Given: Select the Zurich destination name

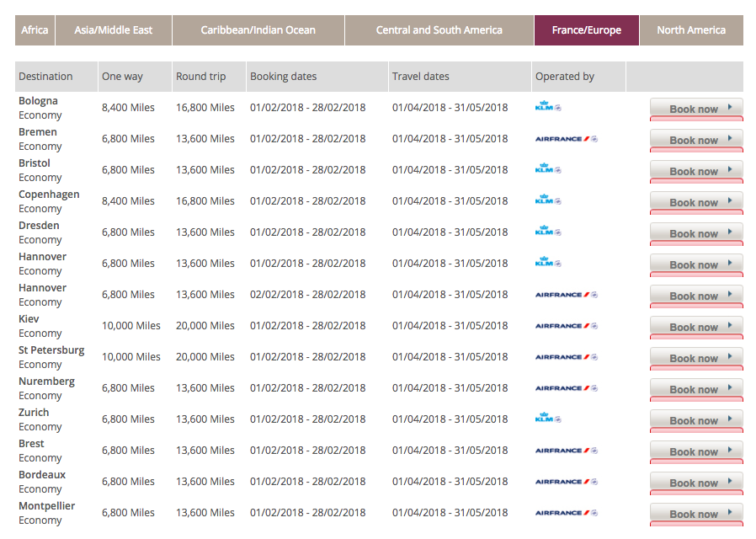Looking at the screenshot, I should [x=34, y=412].
